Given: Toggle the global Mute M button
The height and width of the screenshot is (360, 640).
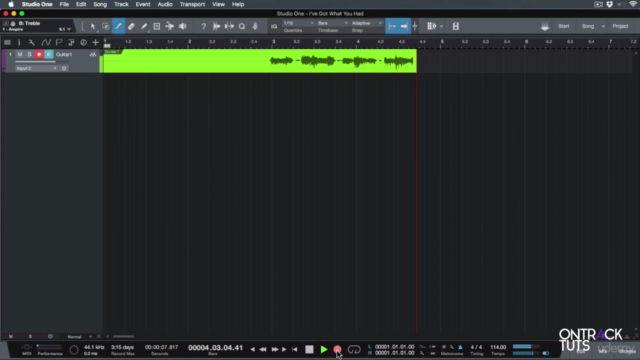Looking at the screenshot, I should pos(11,336).
